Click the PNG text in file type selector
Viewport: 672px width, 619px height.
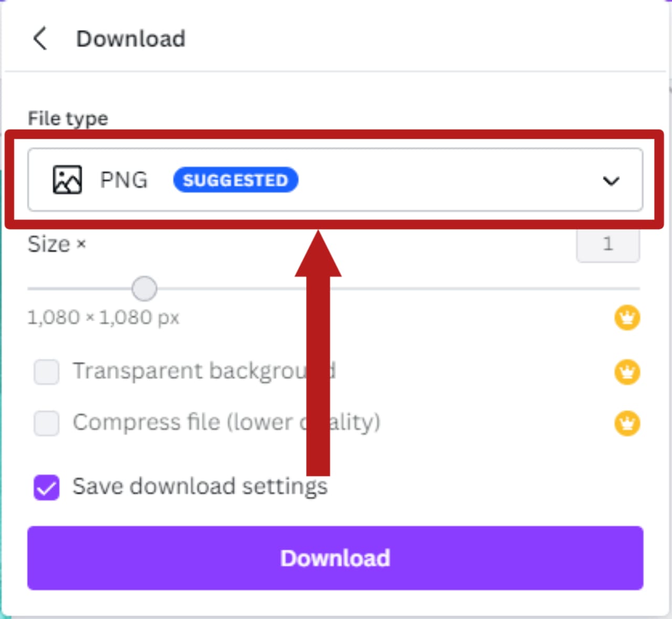pos(124,180)
